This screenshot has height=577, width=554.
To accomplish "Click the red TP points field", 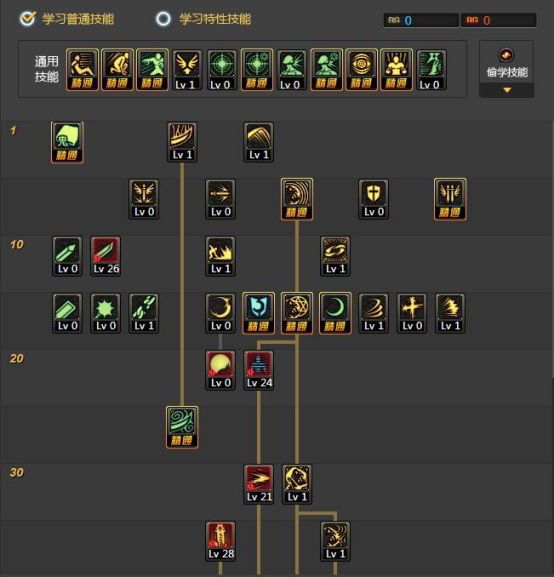I will [499, 20].
